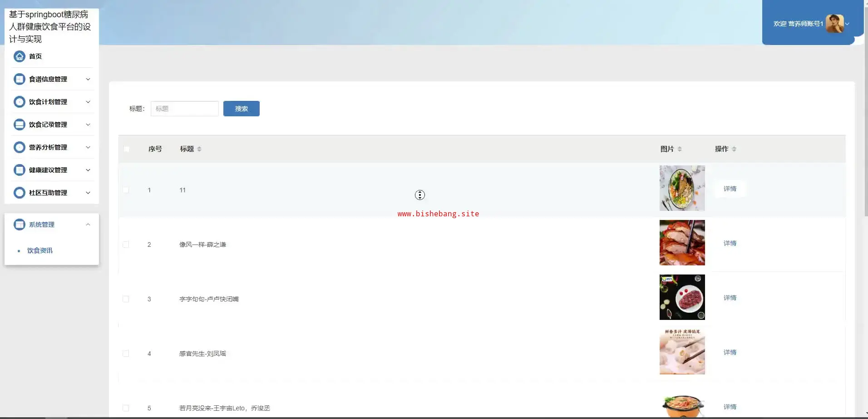Viewport: 868px width, 419px height.
Task: Click the 搜索 button
Action: click(242, 109)
